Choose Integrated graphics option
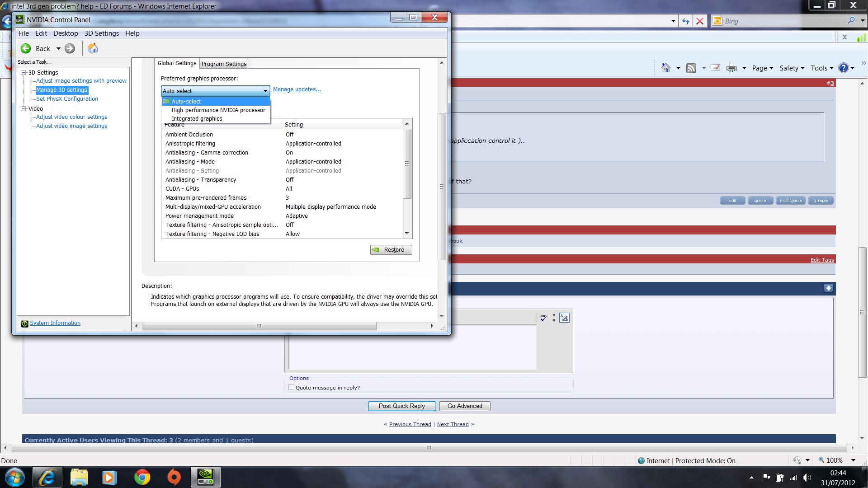The width and height of the screenshot is (868, 488). coord(216,118)
